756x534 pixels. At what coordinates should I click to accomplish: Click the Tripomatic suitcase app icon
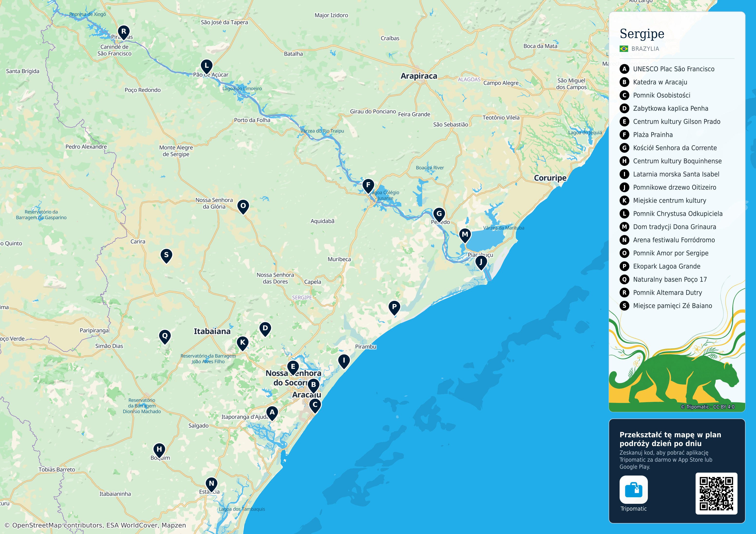pyautogui.click(x=633, y=489)
